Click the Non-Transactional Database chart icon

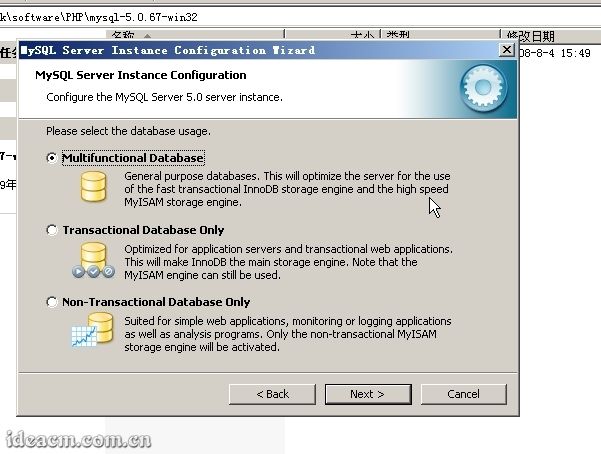pos(92,330)
